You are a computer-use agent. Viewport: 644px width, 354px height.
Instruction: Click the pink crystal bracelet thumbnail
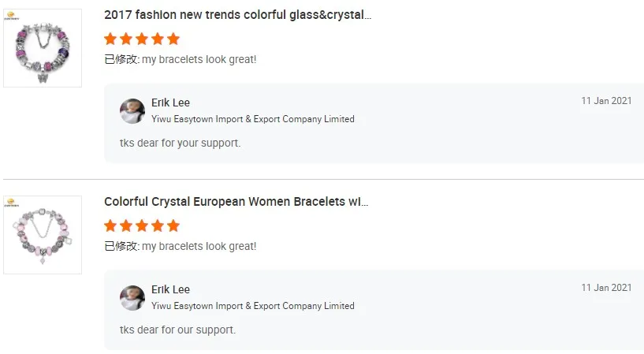[43, 235]
